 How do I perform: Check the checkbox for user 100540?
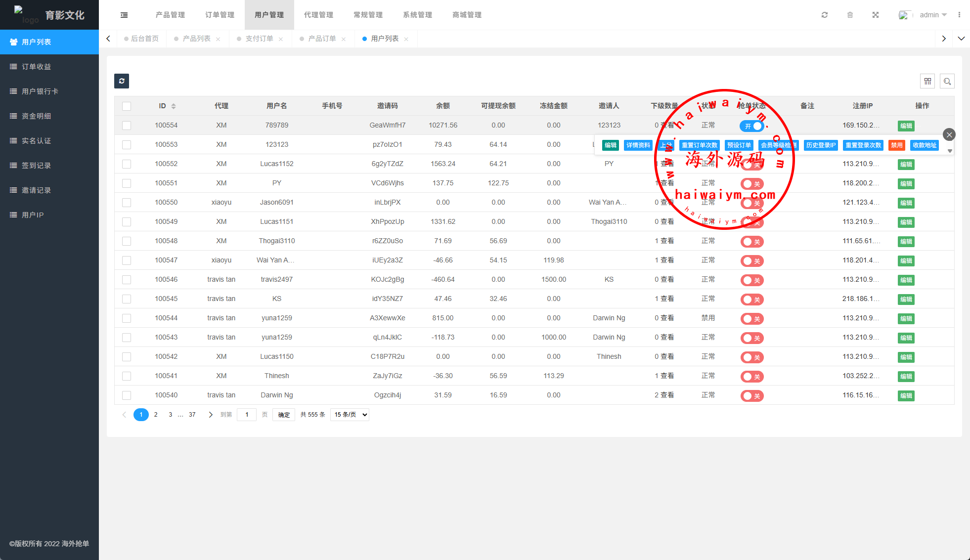click(127, 395)
